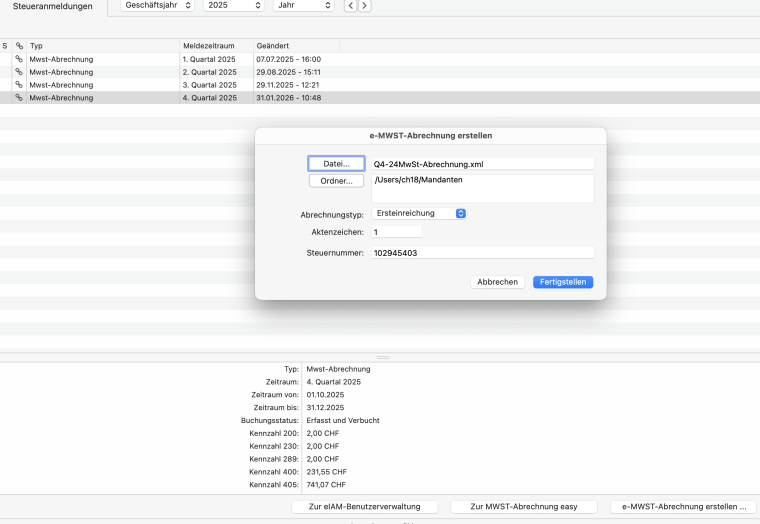The image size is (760, 524).
Task: Open the 2025 year dropdown
Action: [x=233, y=6]
